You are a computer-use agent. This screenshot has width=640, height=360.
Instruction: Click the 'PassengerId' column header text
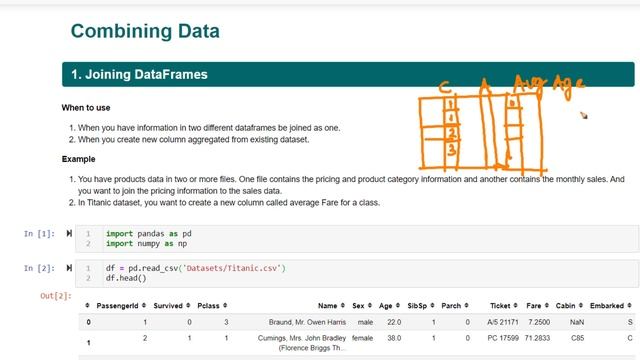pos(118,306)
